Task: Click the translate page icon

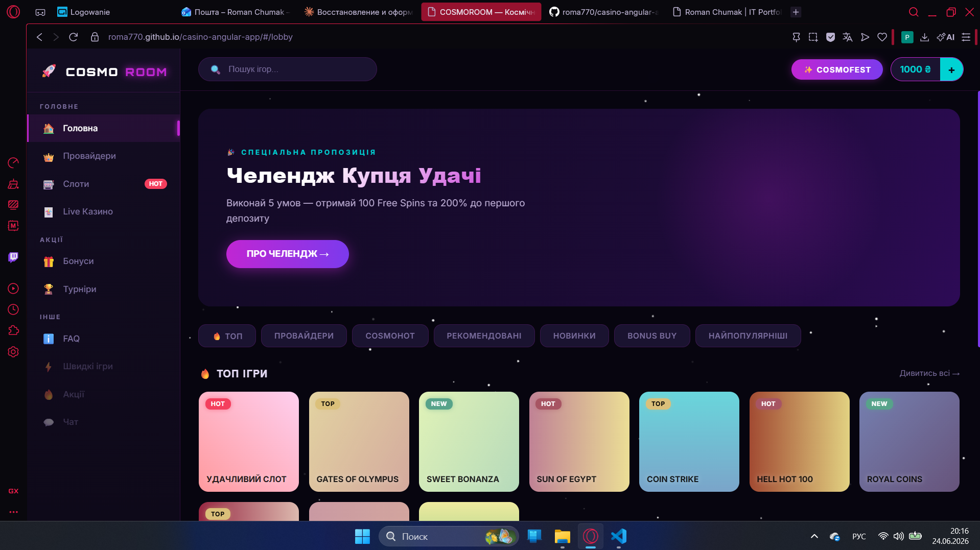Action: click(x=847, y=37)
